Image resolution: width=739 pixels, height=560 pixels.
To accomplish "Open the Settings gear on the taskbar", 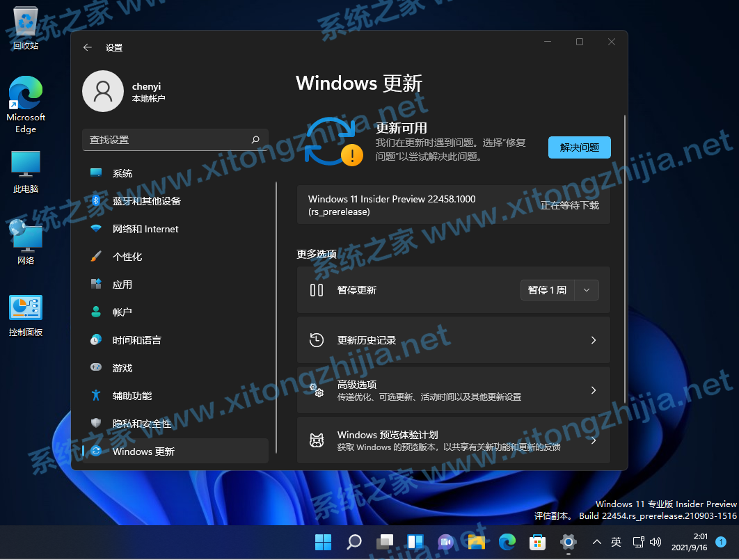I will pyautogui.click(x=568, y=543).
